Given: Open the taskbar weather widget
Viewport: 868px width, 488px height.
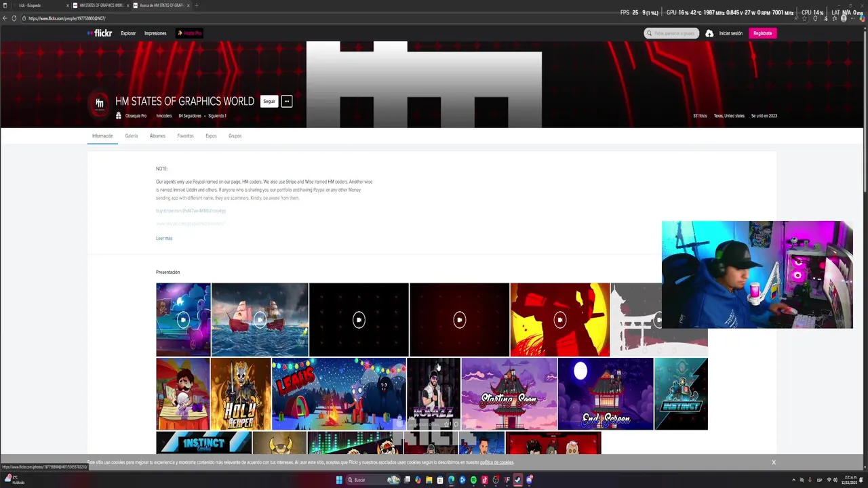Looking at the screenshot, I should [x=14, y=480].
